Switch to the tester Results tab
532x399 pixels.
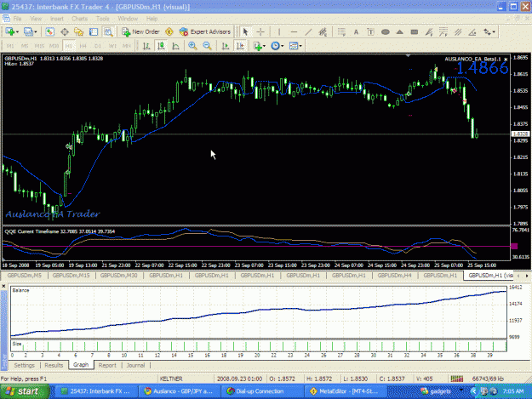click(x=54, y=366)
